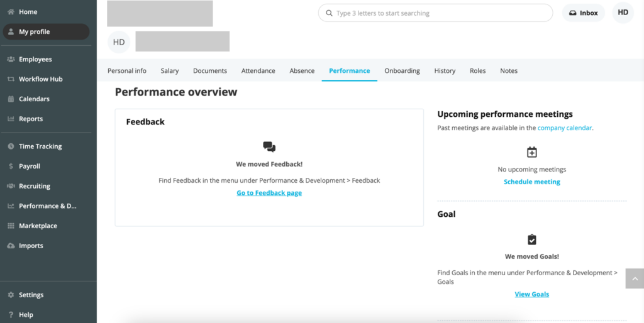Click the HD profile avatar beside name
Screen dimensions: 644x323
click(x=119, y=42)
